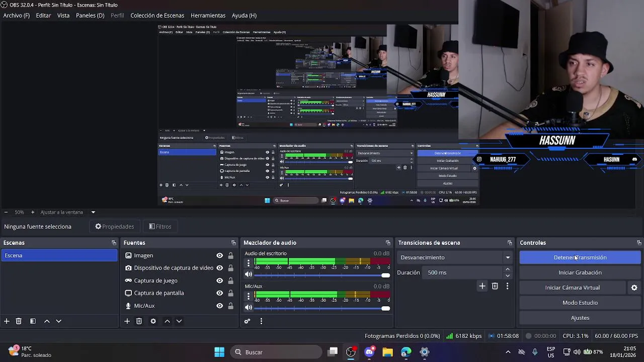Add a new source in Fuentes panel

click(x=127, y=321)
